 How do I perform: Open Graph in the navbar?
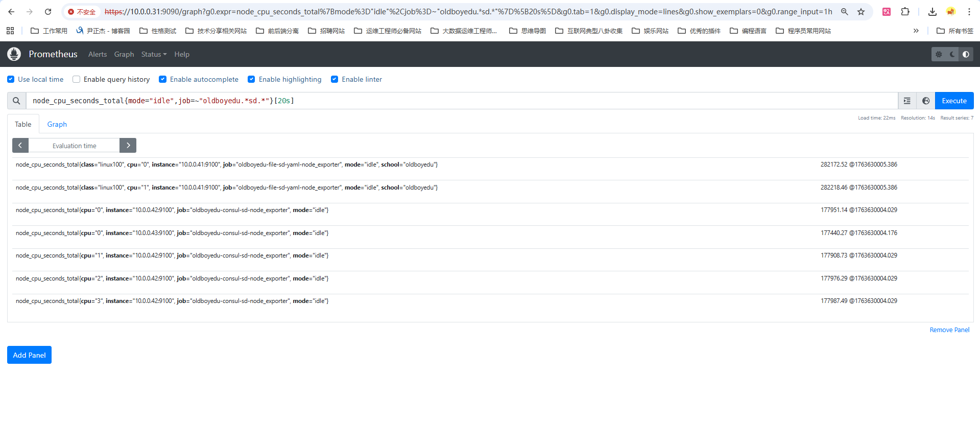click(124, 54)
